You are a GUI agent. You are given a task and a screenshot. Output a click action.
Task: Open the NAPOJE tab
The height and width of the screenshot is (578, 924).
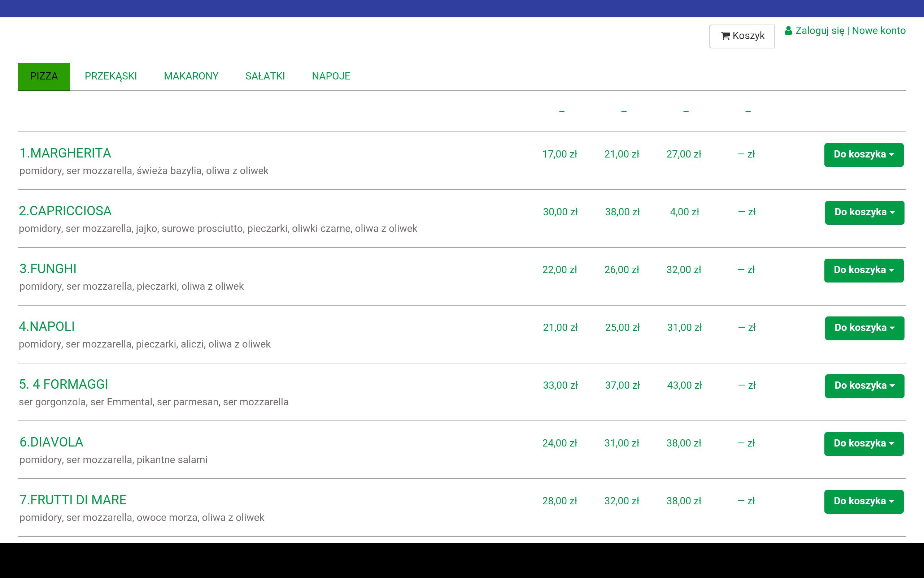[x=331, y=77]
